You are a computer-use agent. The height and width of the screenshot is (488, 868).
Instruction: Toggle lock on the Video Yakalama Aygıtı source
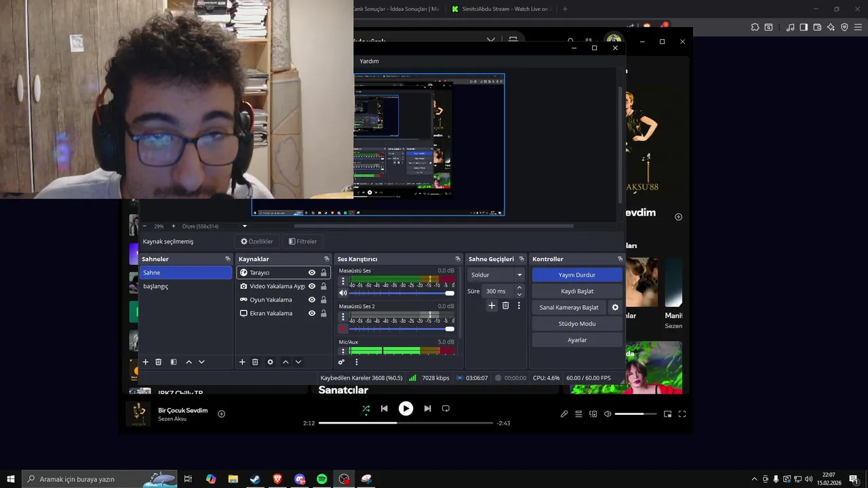(323, 286)
